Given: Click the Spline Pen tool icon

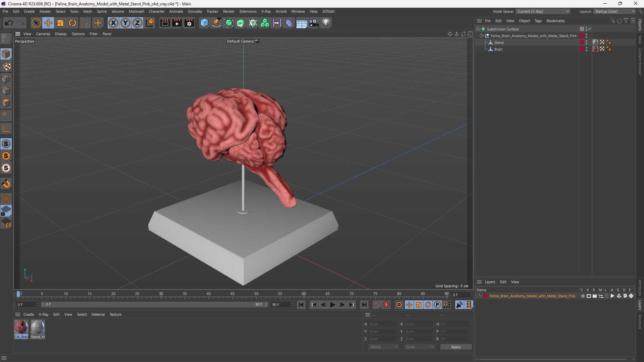Looking at the screenshot, I should [217, 23].
